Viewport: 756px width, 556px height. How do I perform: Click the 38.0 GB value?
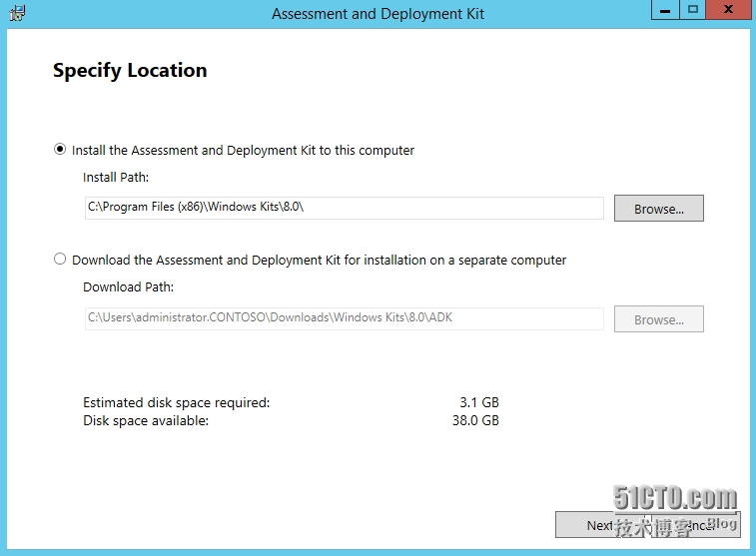point(475,420)
